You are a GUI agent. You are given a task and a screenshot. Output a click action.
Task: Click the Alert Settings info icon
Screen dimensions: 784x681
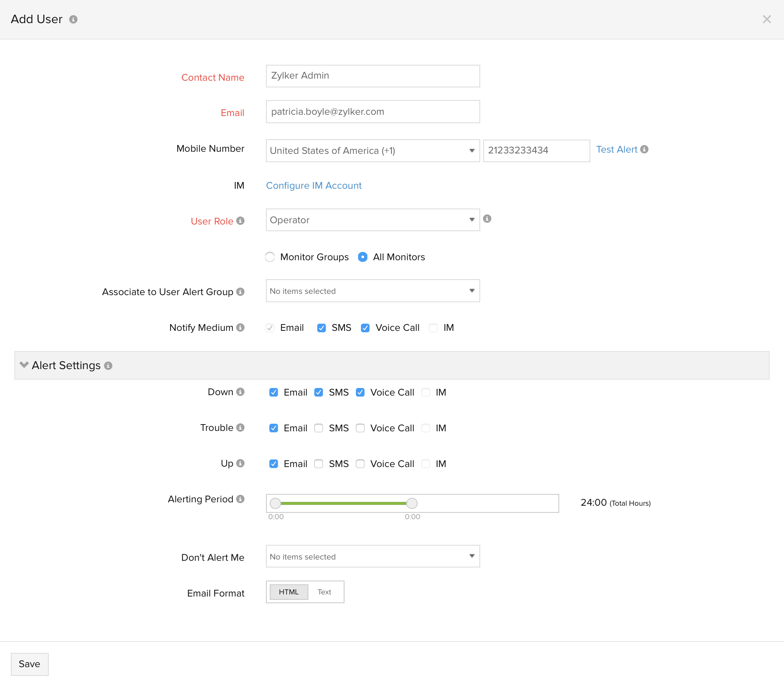point(108,366)
